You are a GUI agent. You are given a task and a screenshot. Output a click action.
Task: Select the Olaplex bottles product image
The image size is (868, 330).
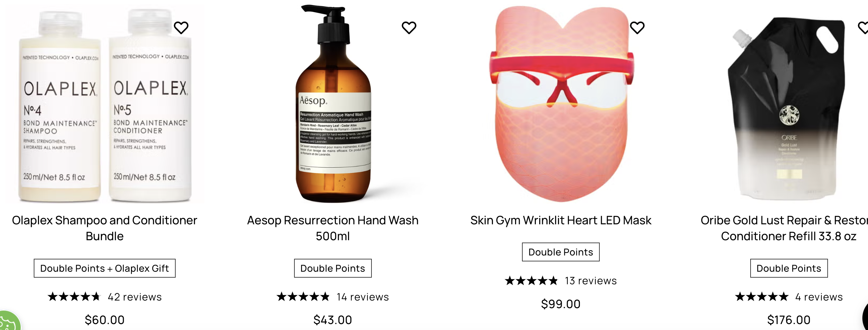tap(105, 105)
